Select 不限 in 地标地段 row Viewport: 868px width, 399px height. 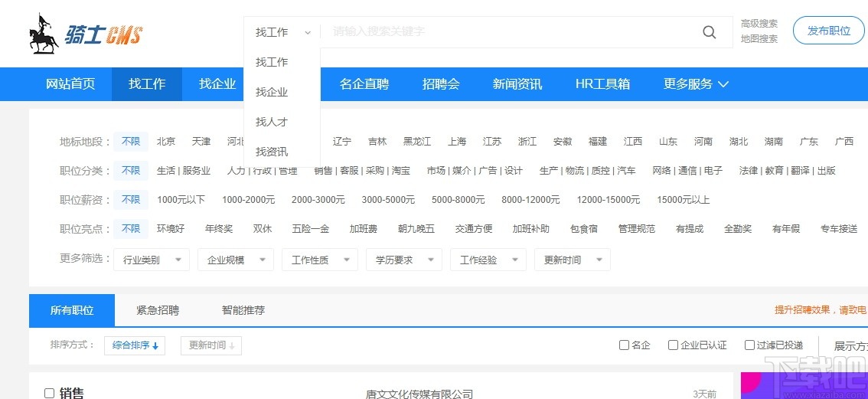(131, 142)
